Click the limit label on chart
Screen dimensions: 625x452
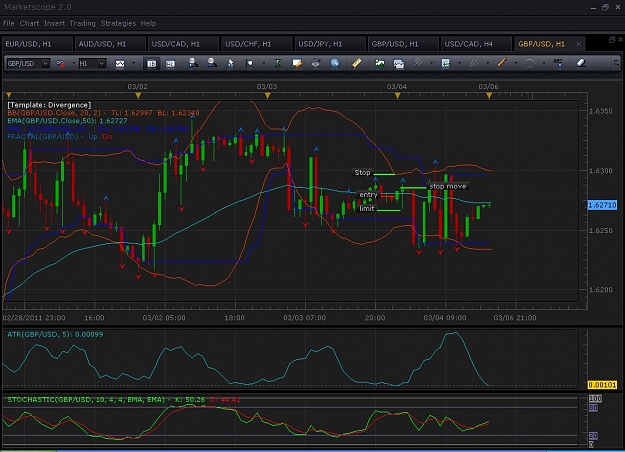click(x=367, y=208)
